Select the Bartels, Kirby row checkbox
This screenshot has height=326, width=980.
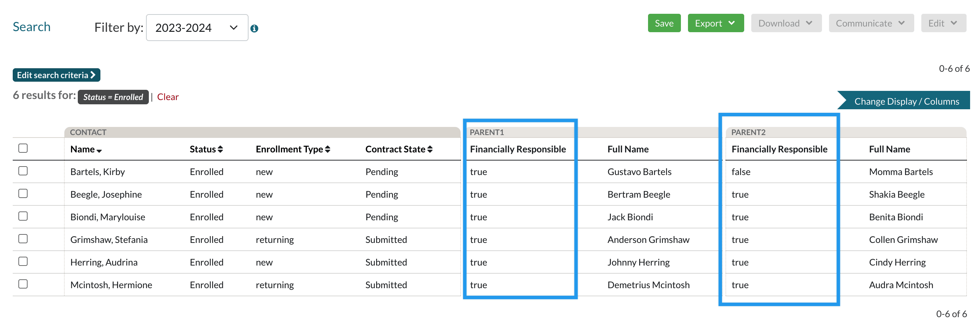23,171
